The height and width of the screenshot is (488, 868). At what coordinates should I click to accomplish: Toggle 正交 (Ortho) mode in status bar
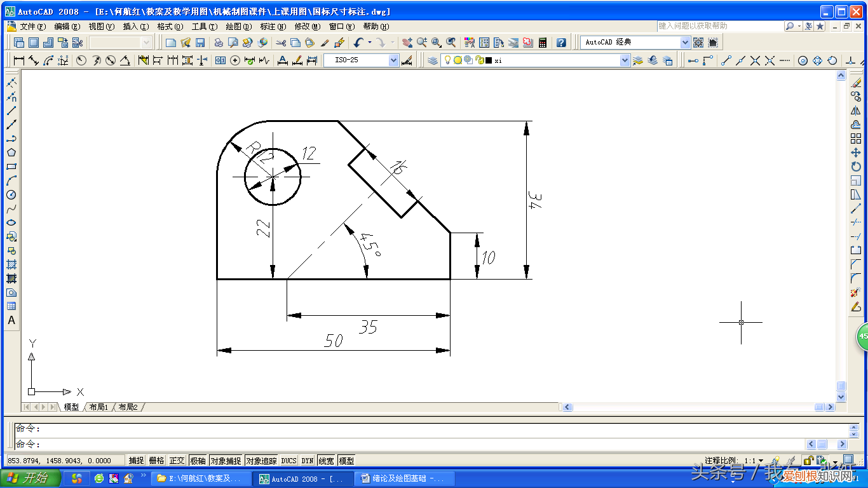(177, 461)
